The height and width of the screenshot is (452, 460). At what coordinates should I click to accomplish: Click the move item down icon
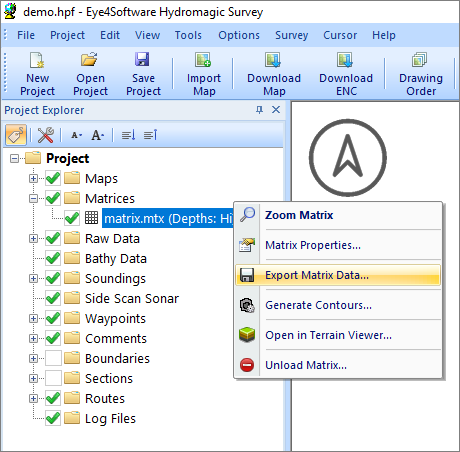point(128,135)
